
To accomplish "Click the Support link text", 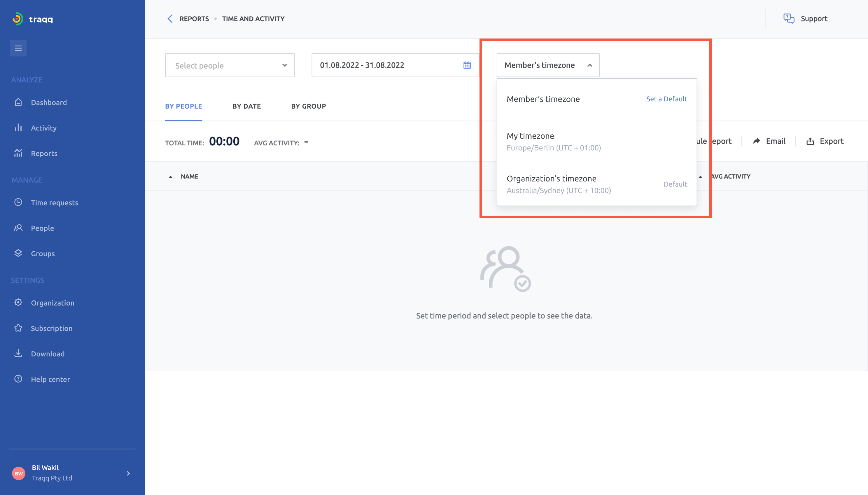I will pos(814,19).
